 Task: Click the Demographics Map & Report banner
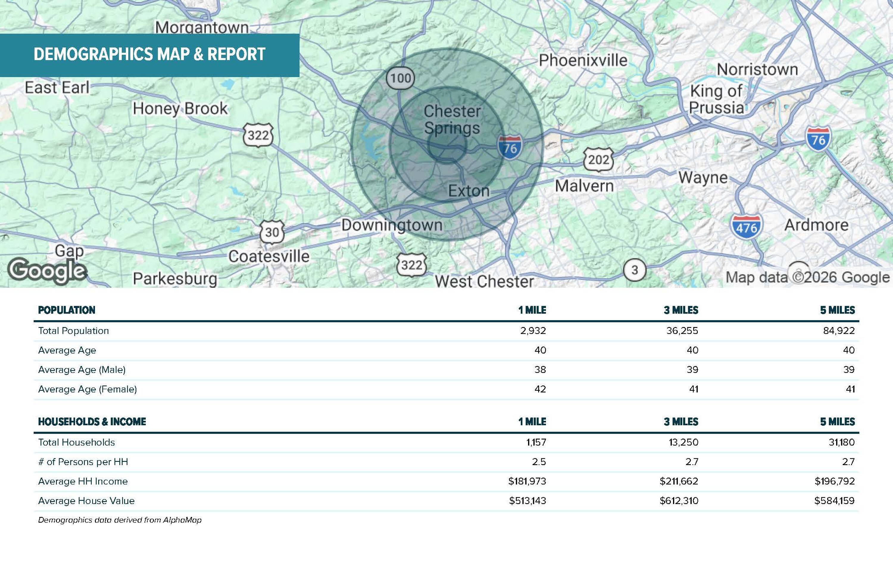pyautogui.click(x=150, y=55)
